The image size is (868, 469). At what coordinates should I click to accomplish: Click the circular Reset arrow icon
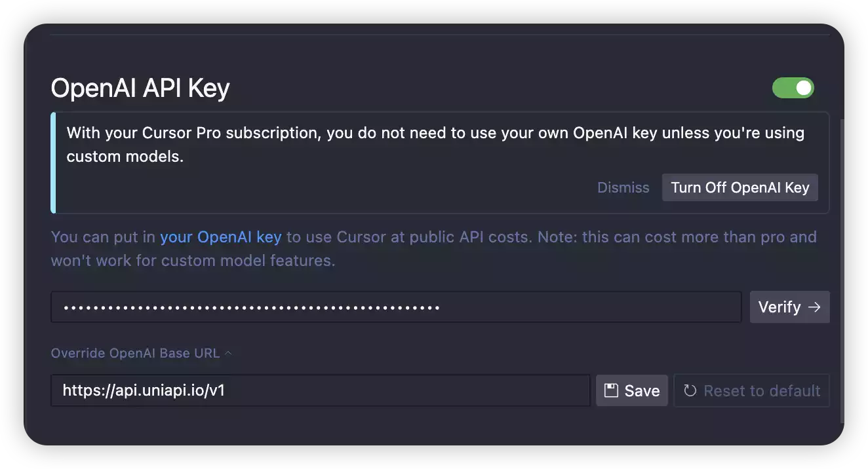point(690,391)
